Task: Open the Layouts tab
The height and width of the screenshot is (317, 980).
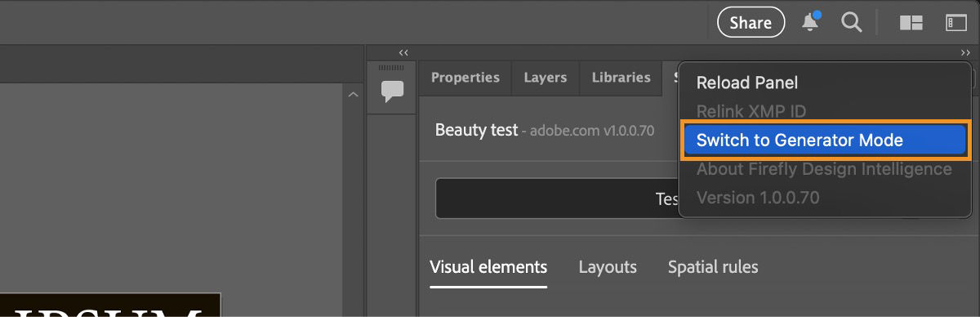Action: pyautogui.click(x=608, y=267)
